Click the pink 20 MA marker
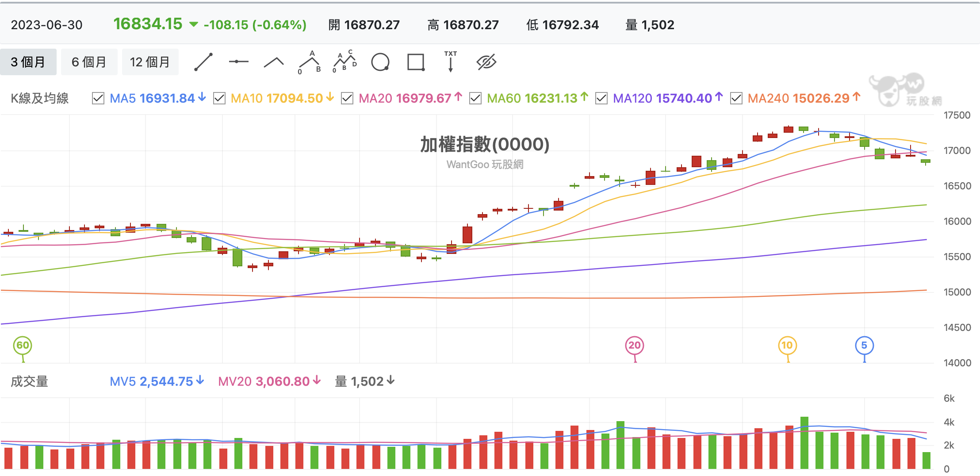Screen dimensions: 980x476 (635, 345)
